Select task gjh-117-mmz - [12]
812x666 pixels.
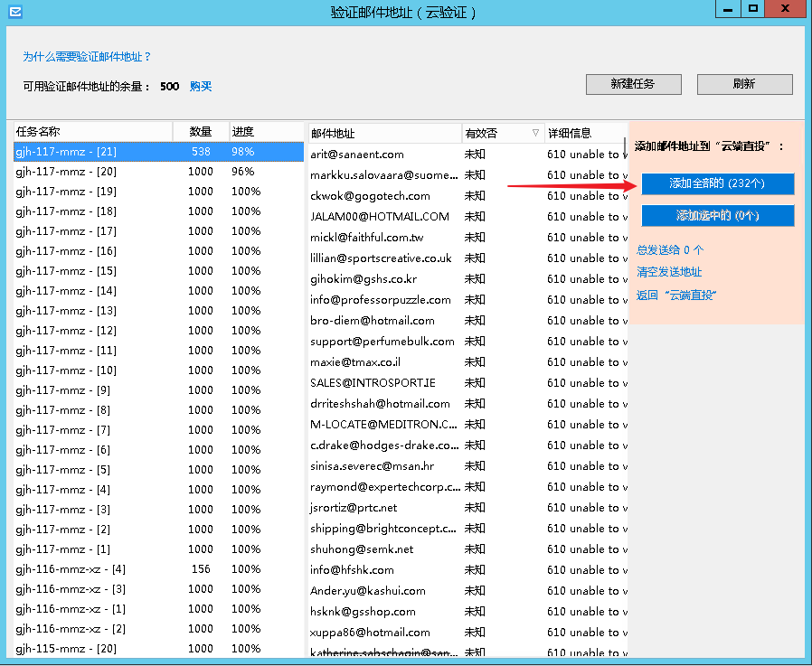[158, 331]
